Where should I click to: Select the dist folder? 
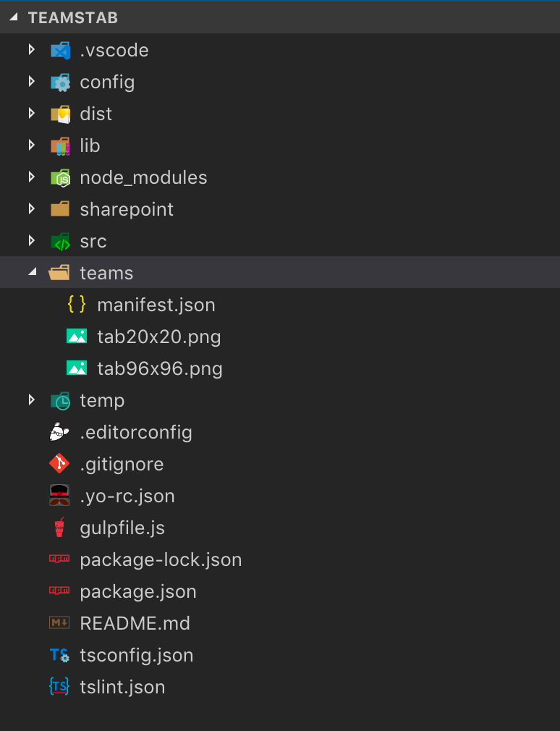(96, 114)
